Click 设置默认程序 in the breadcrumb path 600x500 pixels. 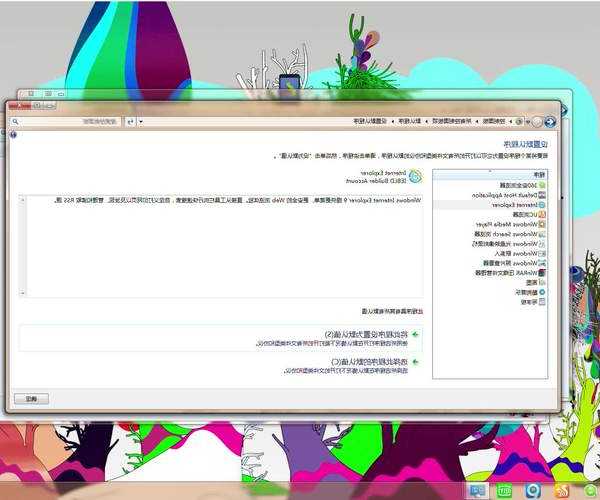pos(368,121)
